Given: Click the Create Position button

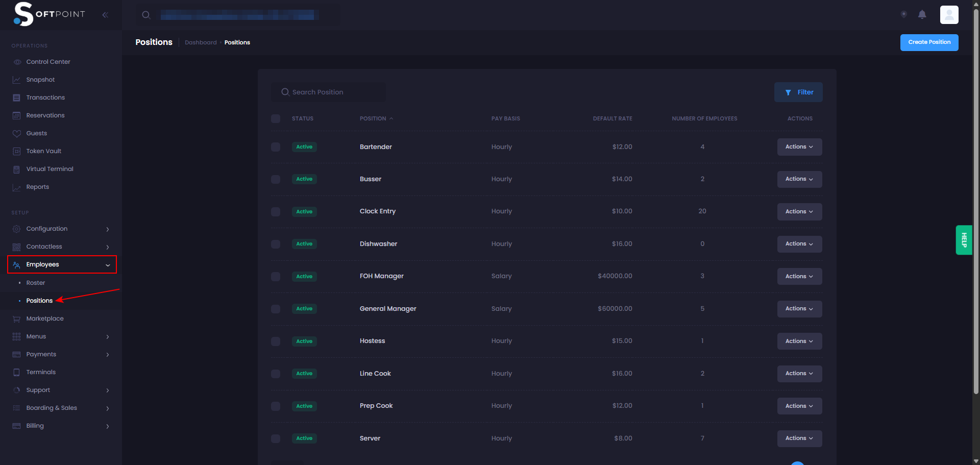Looking at the screenshot, I should [x=929, y=42].
